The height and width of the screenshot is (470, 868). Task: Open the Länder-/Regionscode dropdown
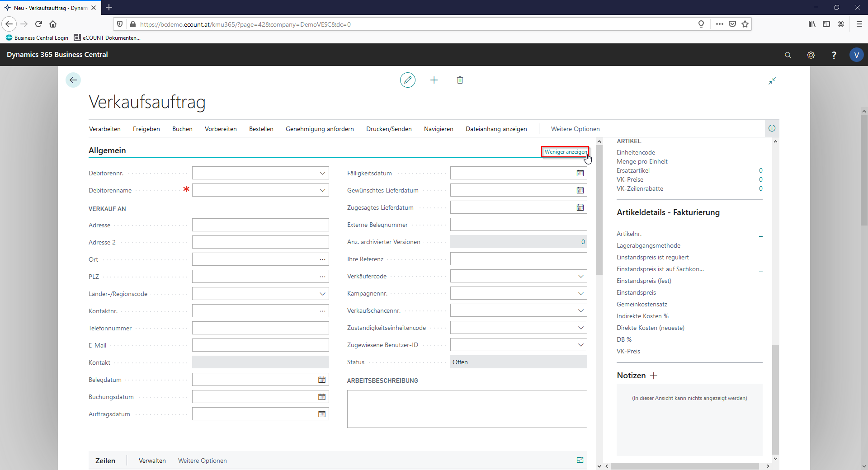[x=322, y=294]
